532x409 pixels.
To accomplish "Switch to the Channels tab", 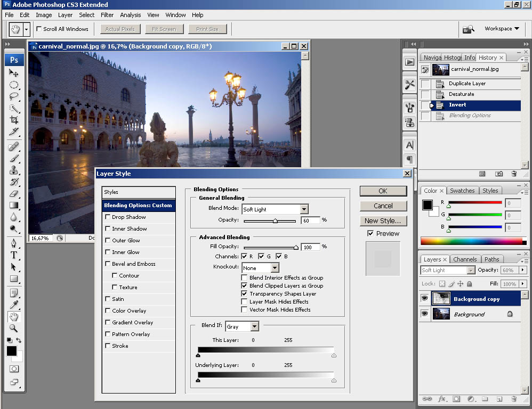I will click(465, 259).
